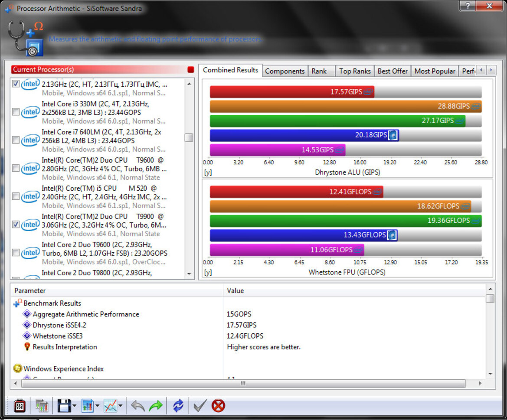The width and height of the screenshot is (507, 420).
Task: Click the results horizontal scroll right arrow
Action: tap(480, 384)
